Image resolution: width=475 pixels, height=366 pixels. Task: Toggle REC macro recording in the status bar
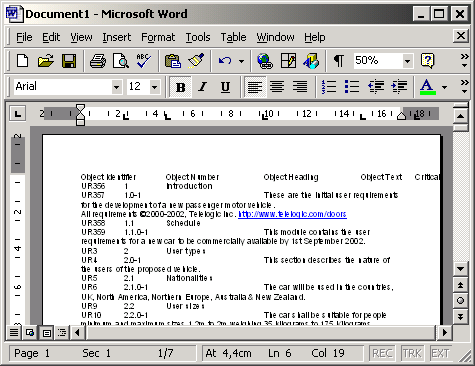click(x=382, y=353)
